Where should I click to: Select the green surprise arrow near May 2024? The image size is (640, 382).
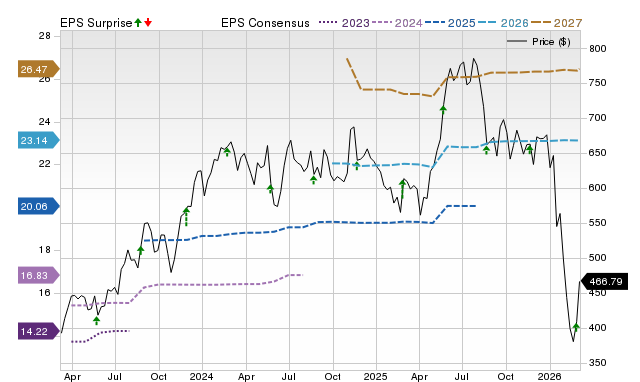[270, 189]
